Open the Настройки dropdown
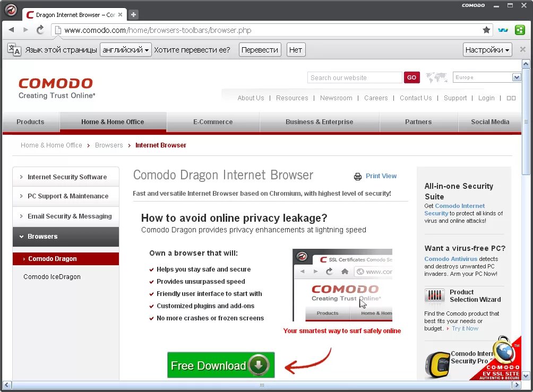 click(487, 49)
